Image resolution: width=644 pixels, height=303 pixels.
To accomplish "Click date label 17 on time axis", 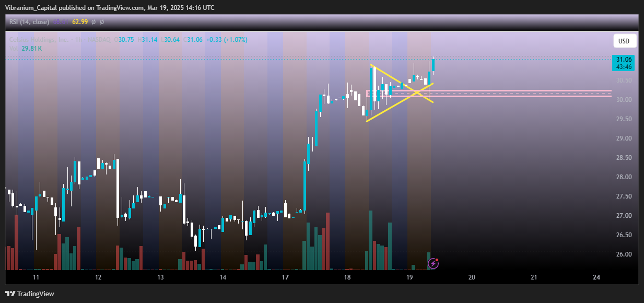I will pos(285,277).
